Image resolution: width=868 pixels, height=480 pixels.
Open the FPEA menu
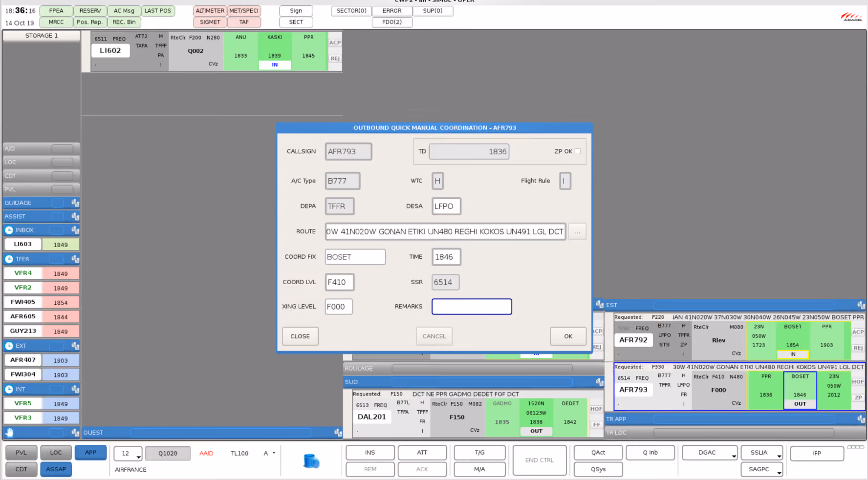click(x=56, y=11)
